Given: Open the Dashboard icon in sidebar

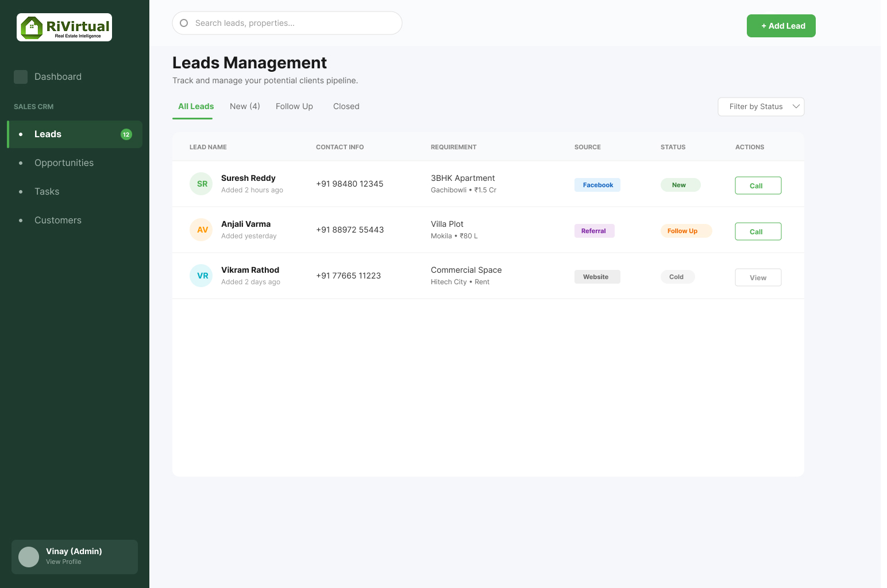Looking at the screenshot, I should pos(21,77).
